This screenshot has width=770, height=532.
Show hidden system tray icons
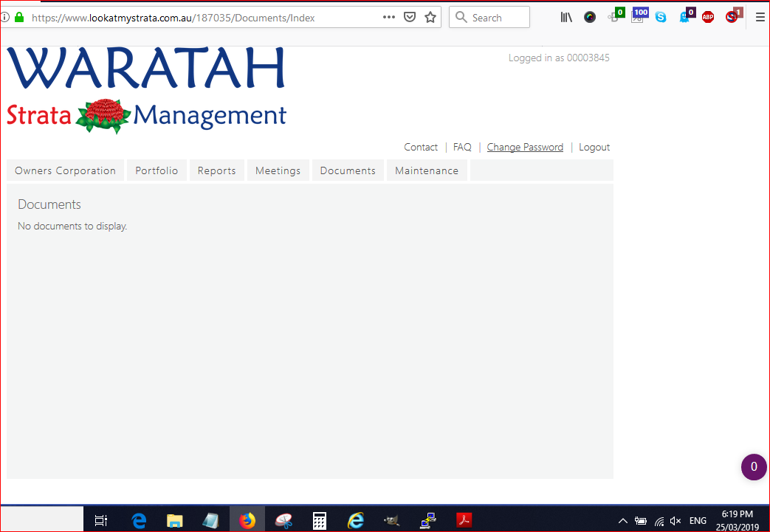[x=622, y=520]
